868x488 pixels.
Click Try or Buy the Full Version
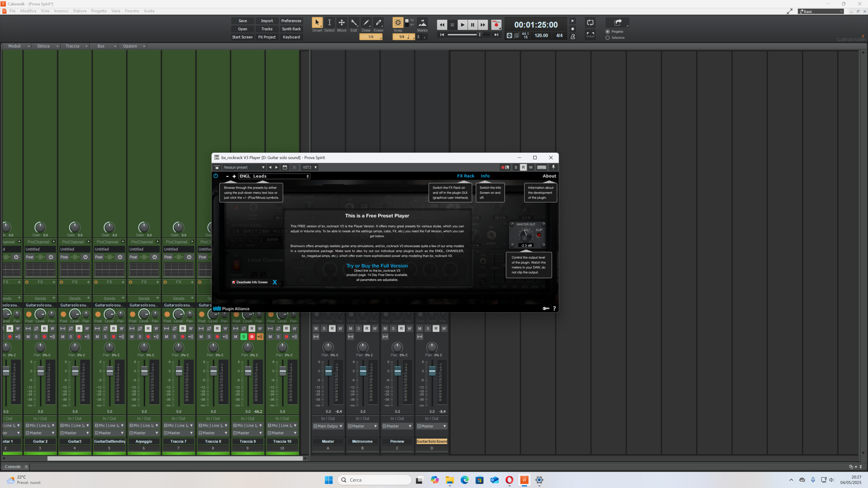point(377,266)
